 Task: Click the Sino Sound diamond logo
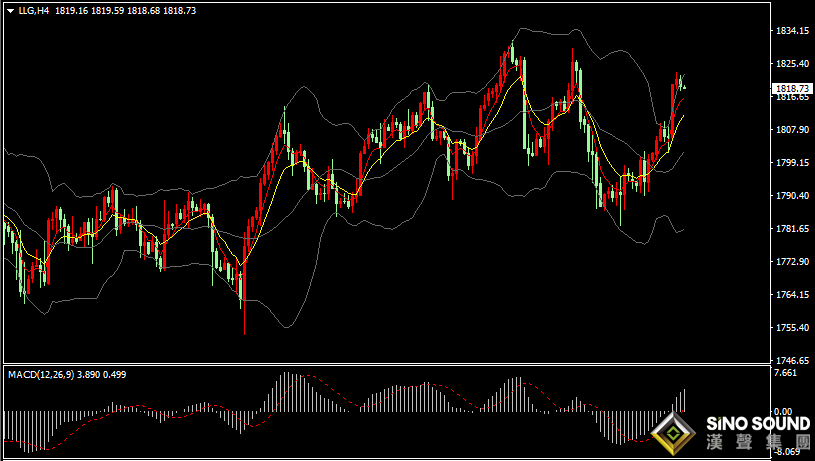click(674, 434)
